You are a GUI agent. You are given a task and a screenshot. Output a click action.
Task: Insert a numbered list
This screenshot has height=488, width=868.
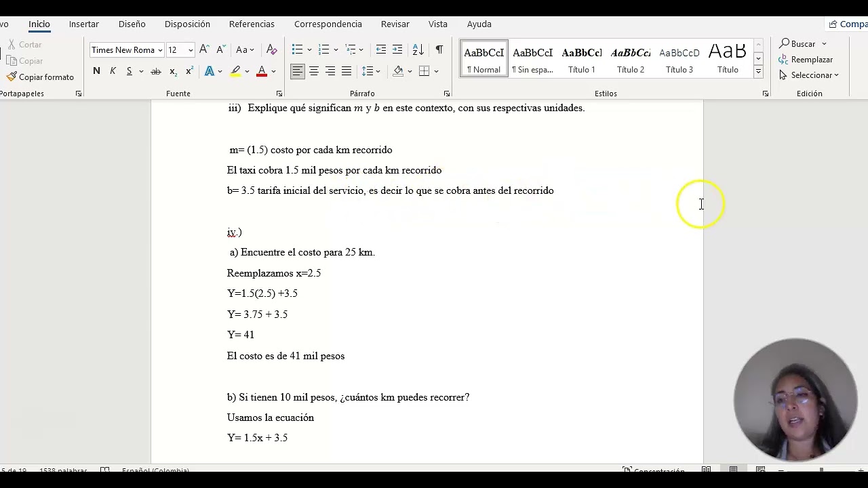point(324,49)
